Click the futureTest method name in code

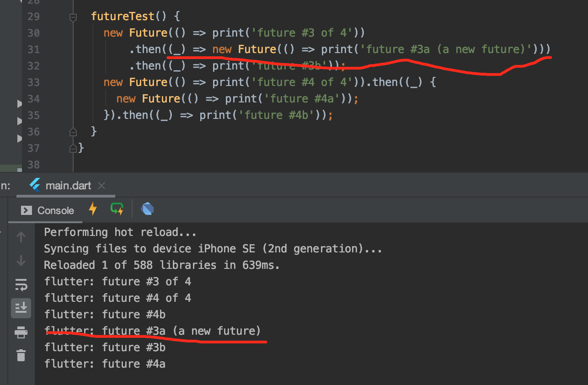[x=123, y=16]
